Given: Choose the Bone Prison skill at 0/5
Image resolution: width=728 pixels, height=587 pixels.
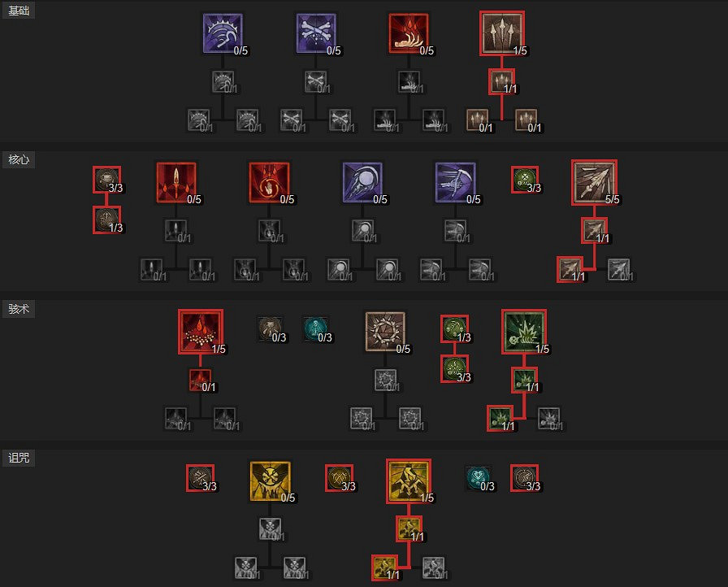Looking at the screenshot, I should pyautogui.click(x=385, y=332).
